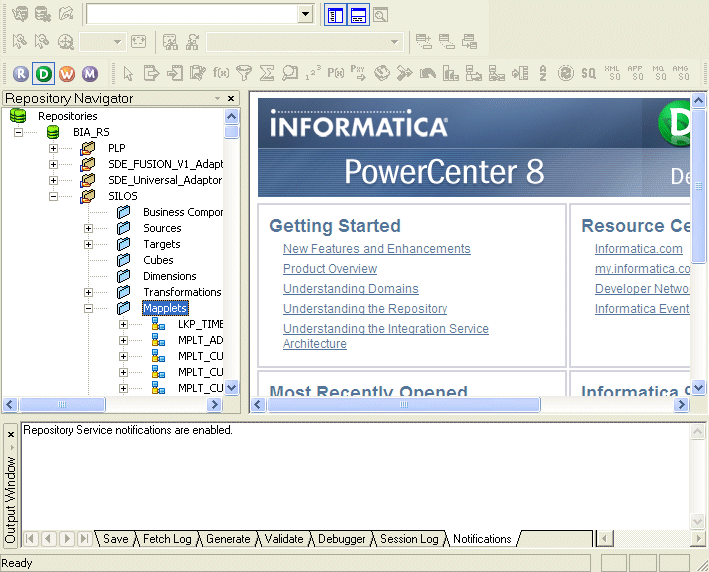Select the arrow pointer tool
709x572 pixels.
tap(128, 73)
